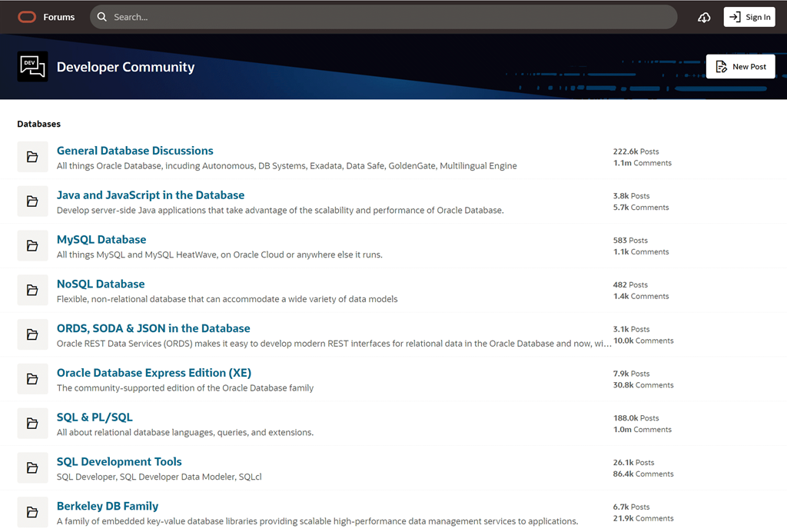
Task: Open the Forums menu item
Action: [59, 17]
